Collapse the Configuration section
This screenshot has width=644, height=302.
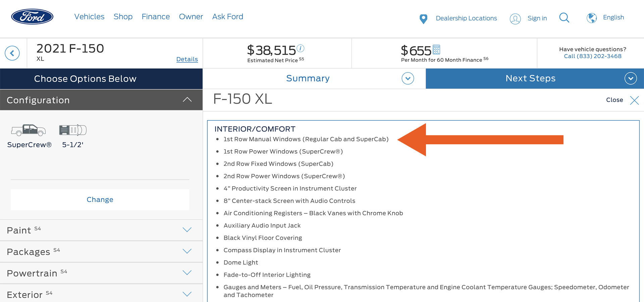point(187,100)
